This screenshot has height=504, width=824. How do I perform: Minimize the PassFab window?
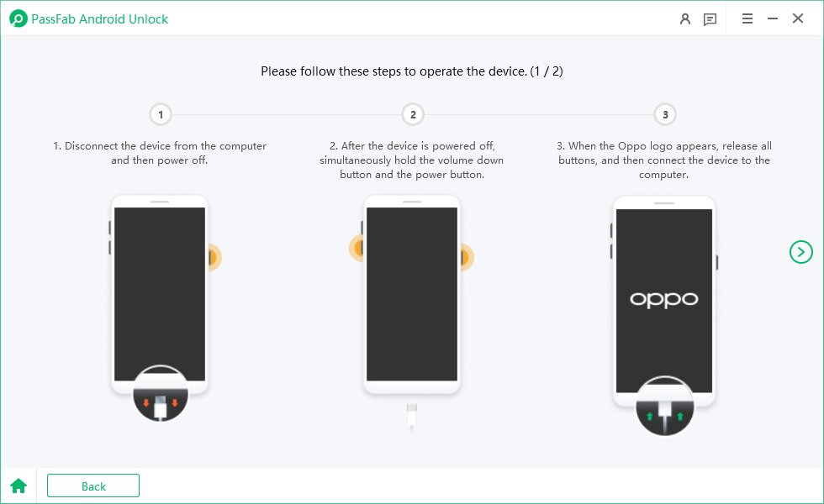[773, 18]
